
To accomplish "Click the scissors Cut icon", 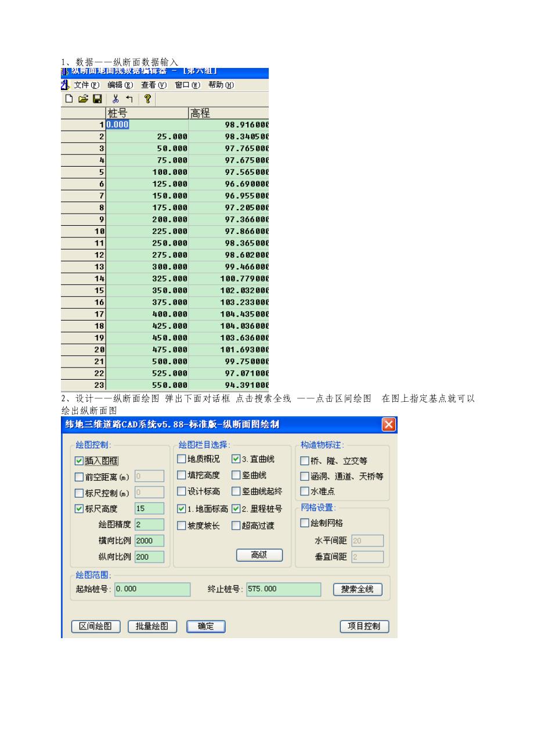I will tap(116, 99).
